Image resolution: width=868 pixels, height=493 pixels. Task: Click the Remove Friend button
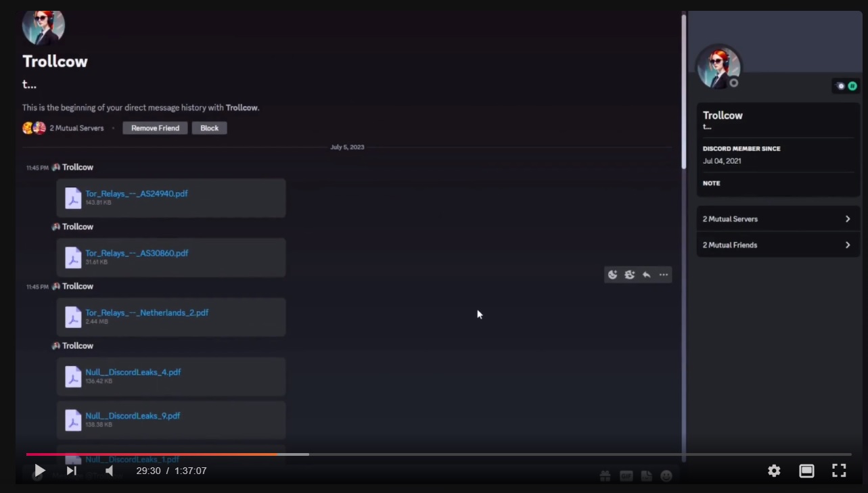point(155,128)
